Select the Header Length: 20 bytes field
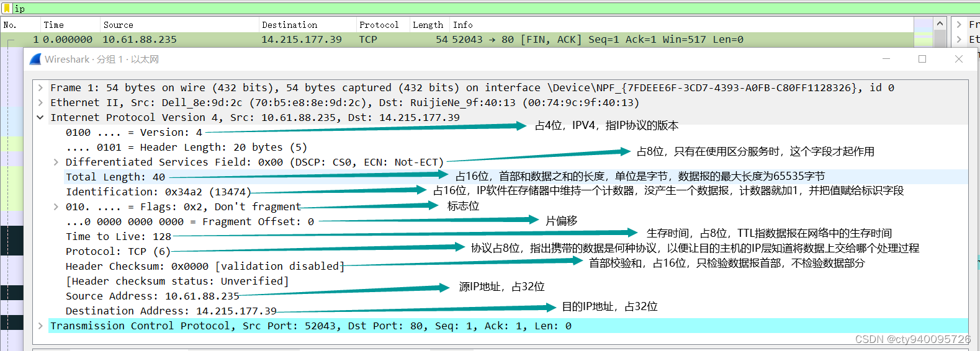Viewport: 980px width, 351px height. click(186, 147)
